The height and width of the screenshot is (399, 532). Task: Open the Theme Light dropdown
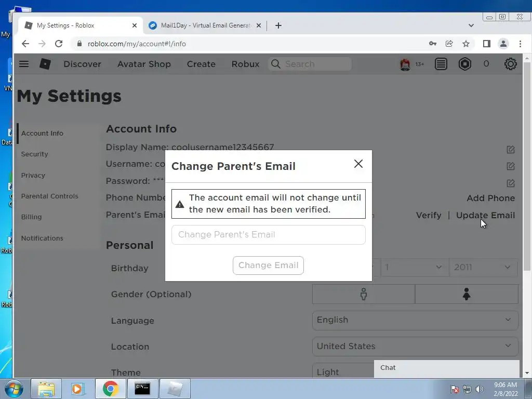(x=343, y=372)
